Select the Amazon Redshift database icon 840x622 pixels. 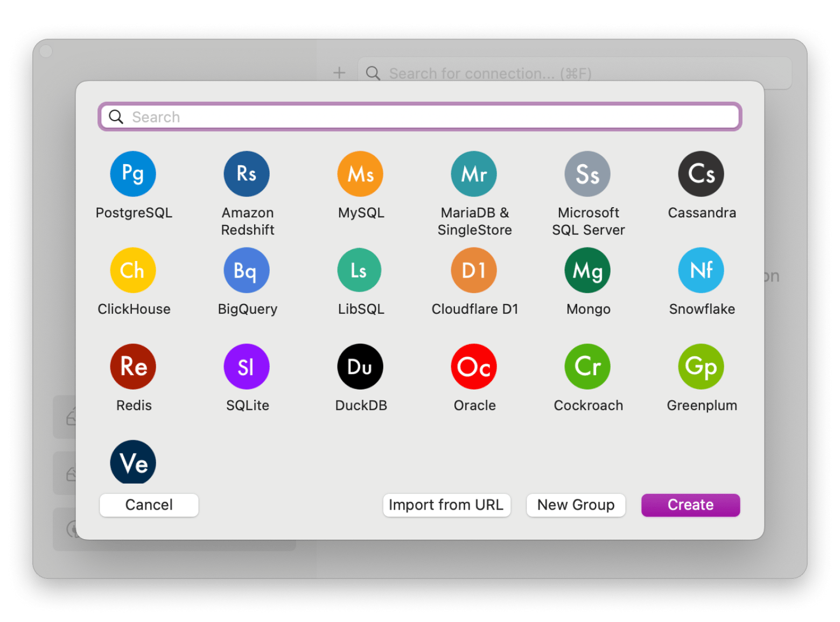[x=246, y=173]
